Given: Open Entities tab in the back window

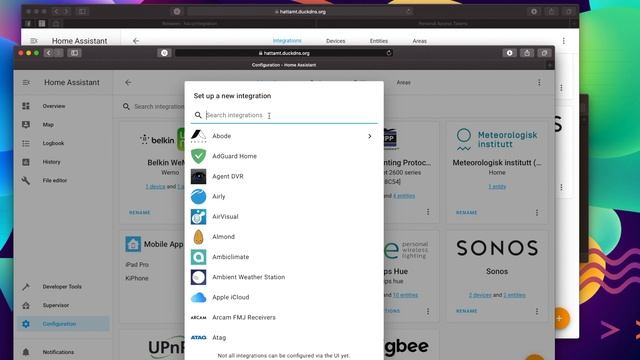Looking at the screenshot, I should [x=379, y=41].
